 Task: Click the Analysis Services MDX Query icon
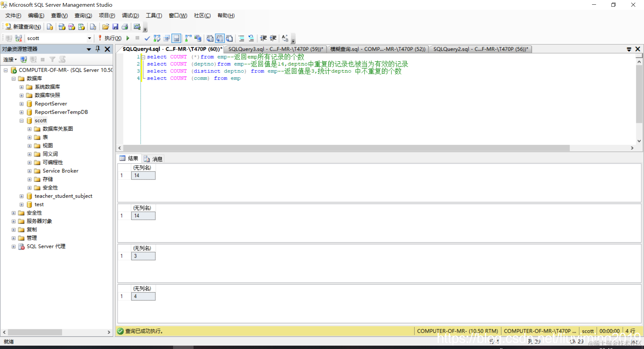[x=62, y=27]
